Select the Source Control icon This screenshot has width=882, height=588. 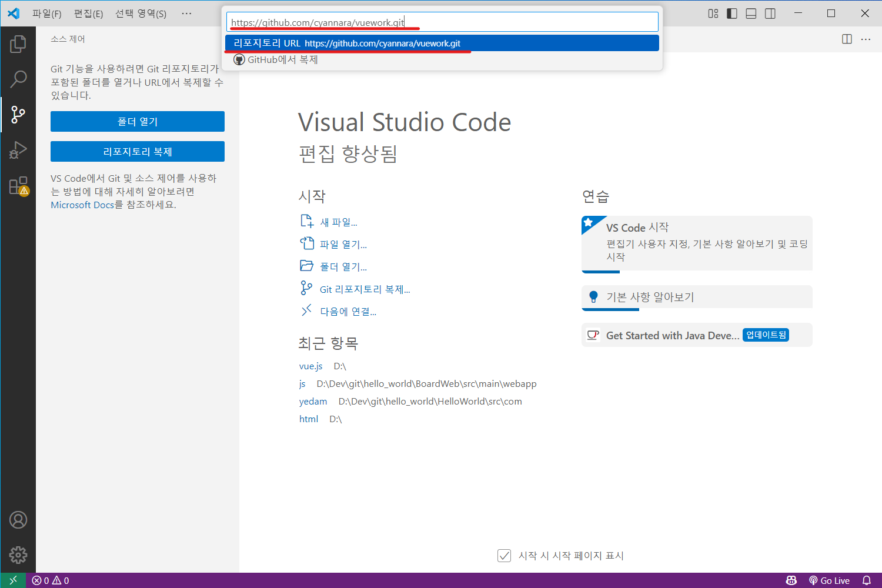[x=18, y=115]
